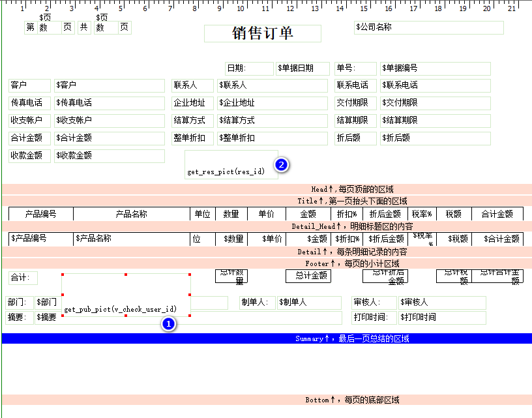532x418 pixels.
Task: Click the Detail_Head band separator bar
Action: click(267, 226)
